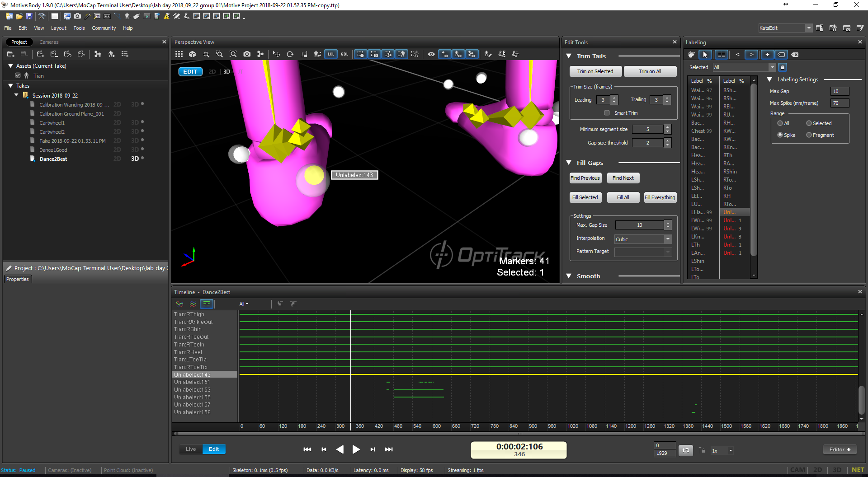The image size is (868, 477).
Task: Click the edit layout pencil icon top right
Action: point(860,28)
